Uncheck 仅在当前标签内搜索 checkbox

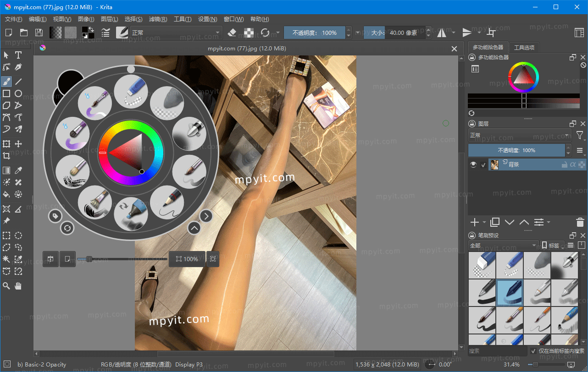[533, 351]
